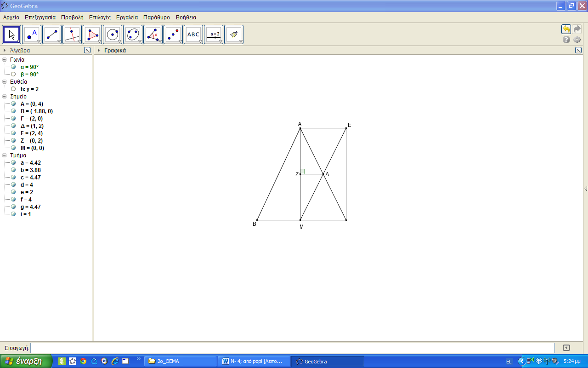Launch Internet Explorer from quick launch

pyautogui.click(x=115, y=361)
